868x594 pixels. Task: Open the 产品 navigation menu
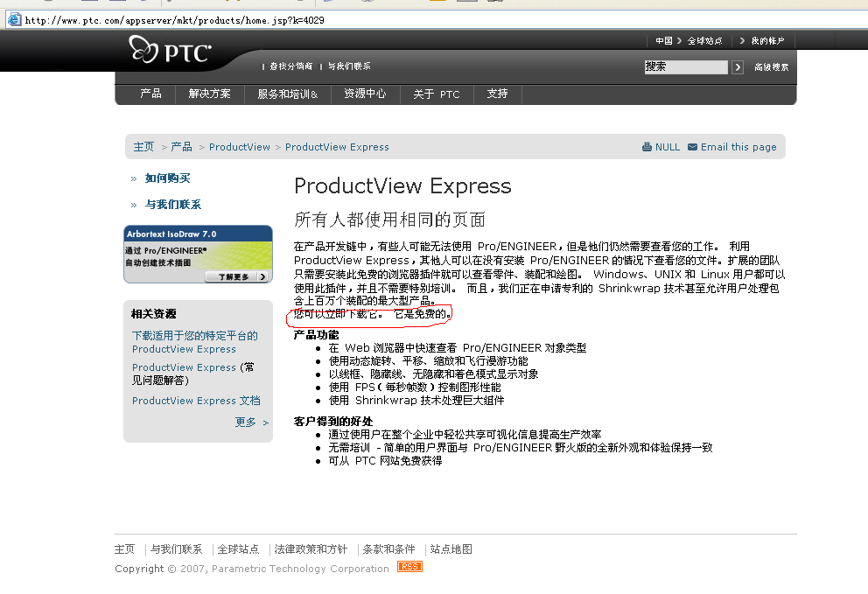(150, 94)
